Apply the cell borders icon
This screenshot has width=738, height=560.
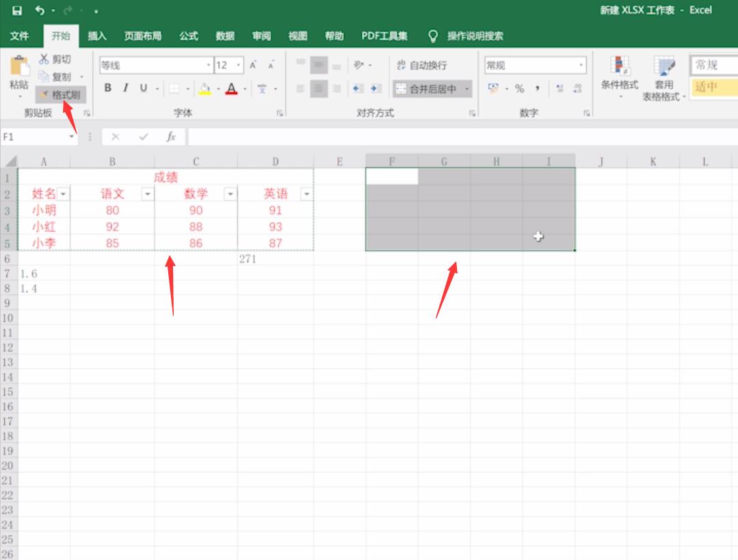click(174, 88)
